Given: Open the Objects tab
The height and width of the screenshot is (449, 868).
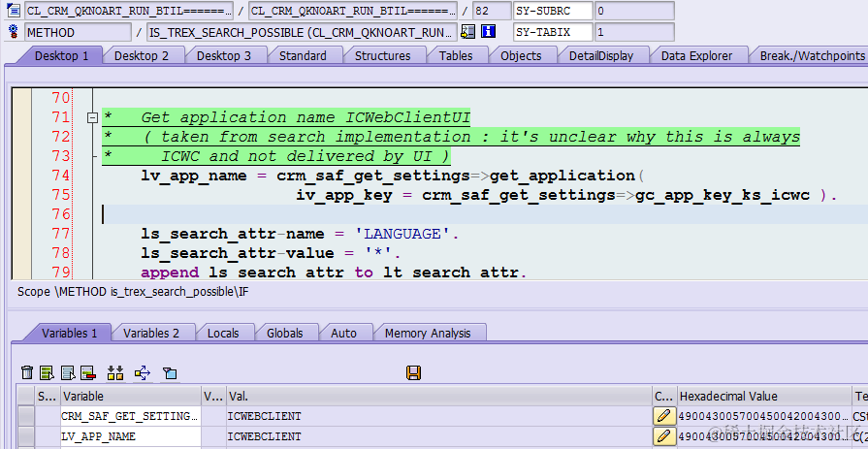Looking at the screenshot, I should point(521,56).
